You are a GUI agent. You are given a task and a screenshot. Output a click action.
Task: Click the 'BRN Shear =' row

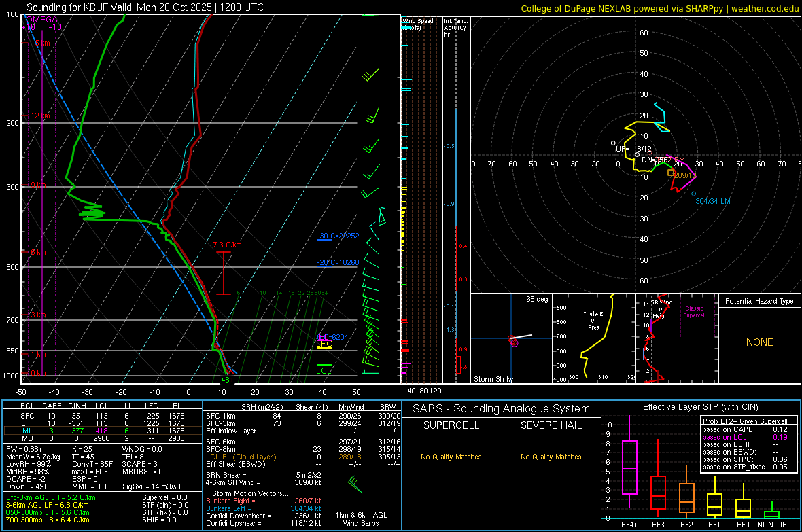264,475
